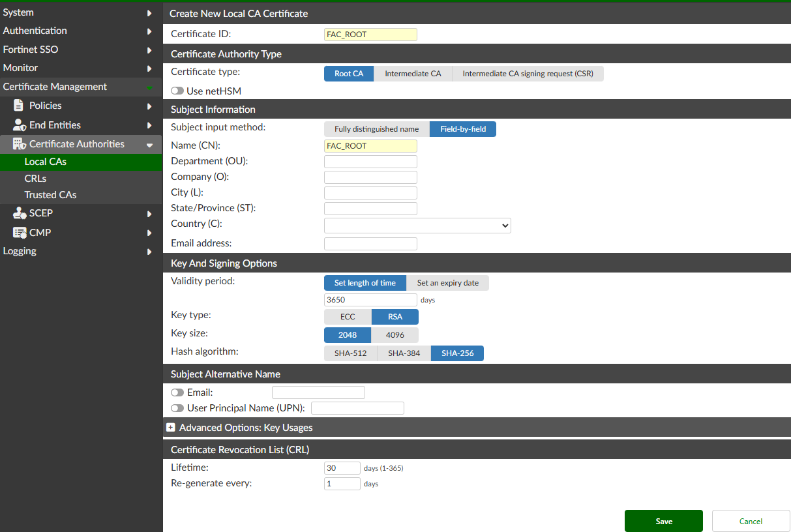This screenshot has height=532, width=791.
Task: Click the Email address field
Action: click(370, 244)
